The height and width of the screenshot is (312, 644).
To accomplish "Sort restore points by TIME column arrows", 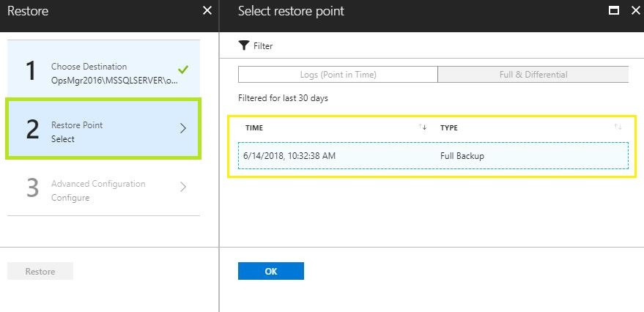I will (x=423, y=127).
